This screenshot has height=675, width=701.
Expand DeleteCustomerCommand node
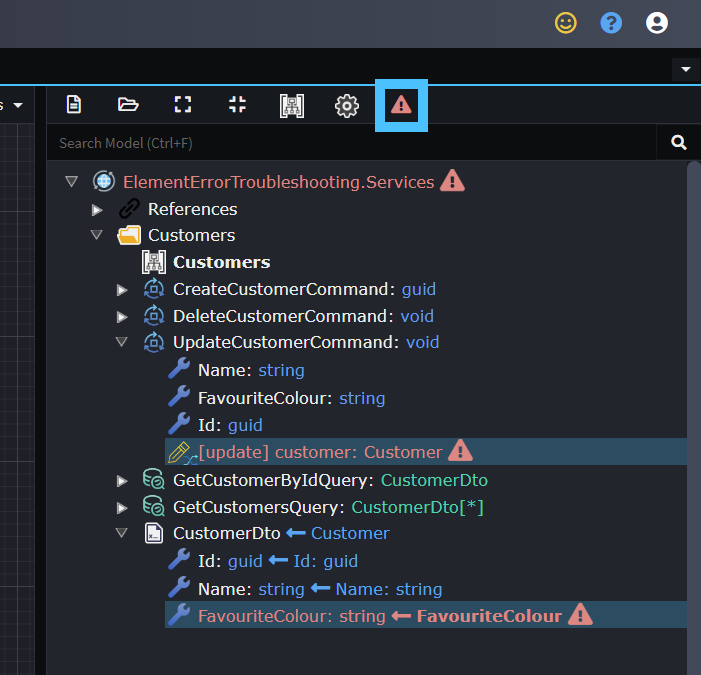coord(122,317)
